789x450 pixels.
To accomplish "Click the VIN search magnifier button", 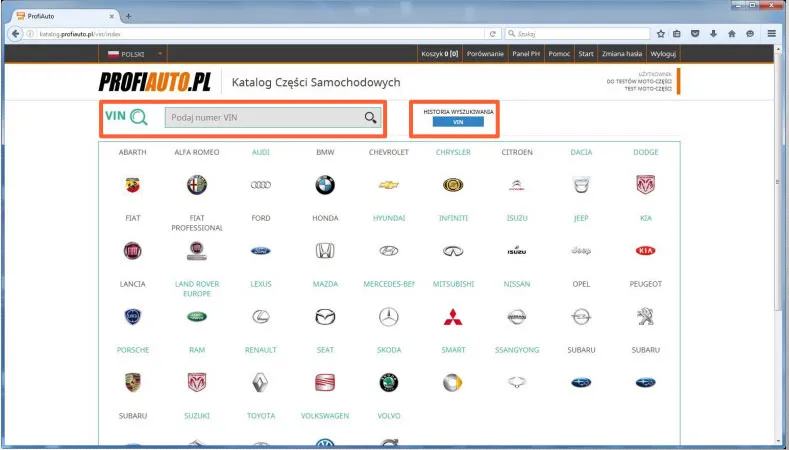I will pyautogui.click(x=371, y=118).
